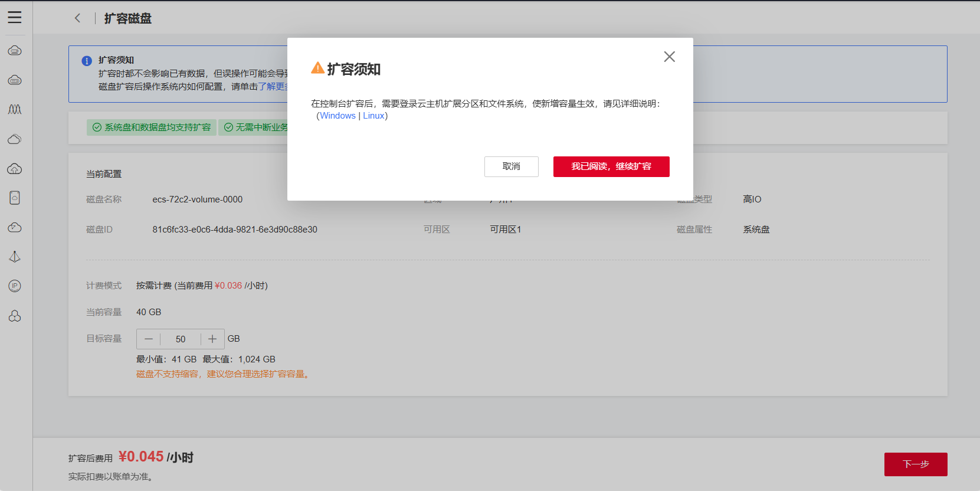The image size is (980, 491).
Task: Close the 扩容须知 dialog
Action: tap(669, 57)
